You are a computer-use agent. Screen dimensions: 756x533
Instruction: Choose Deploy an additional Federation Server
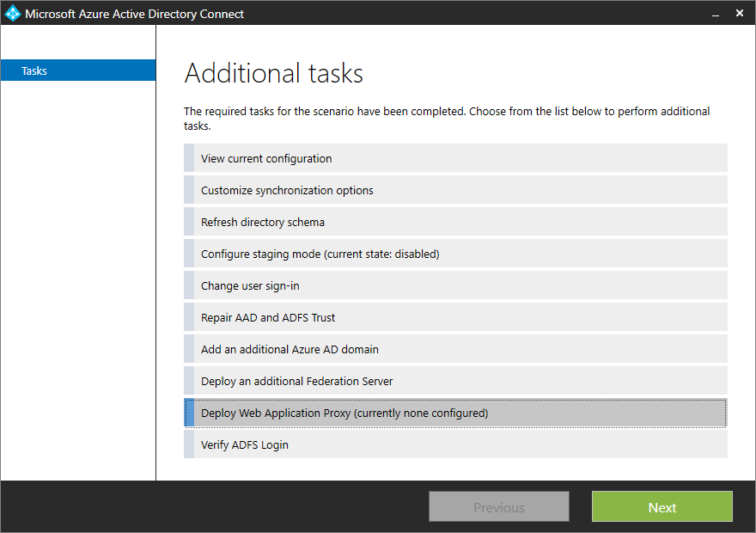(455, 381)
